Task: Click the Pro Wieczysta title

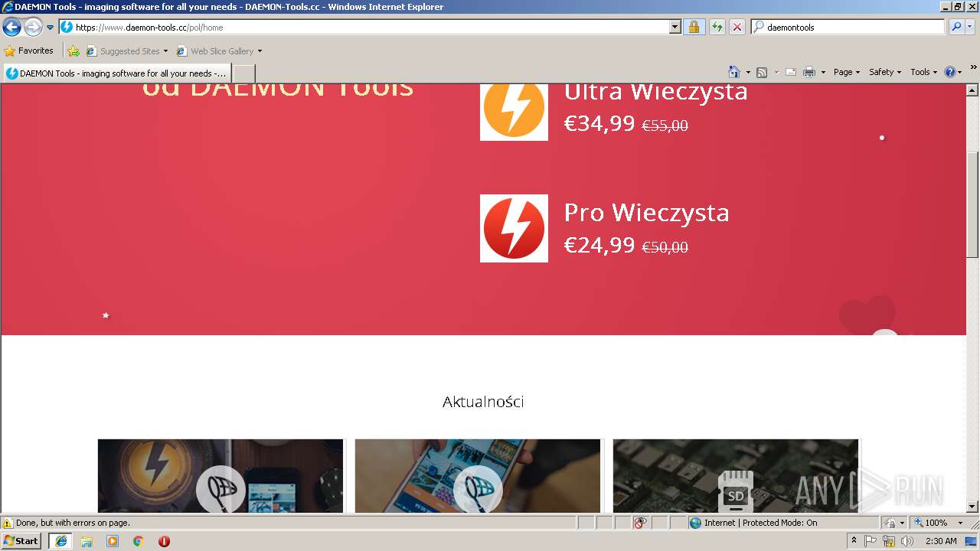Action: (x=646, y=212)
